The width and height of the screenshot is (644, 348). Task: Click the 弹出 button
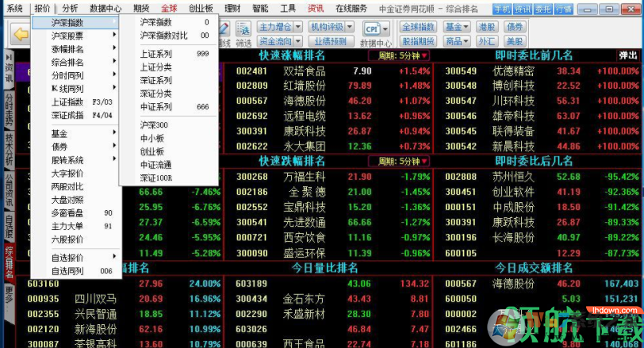tap(628, 55)
